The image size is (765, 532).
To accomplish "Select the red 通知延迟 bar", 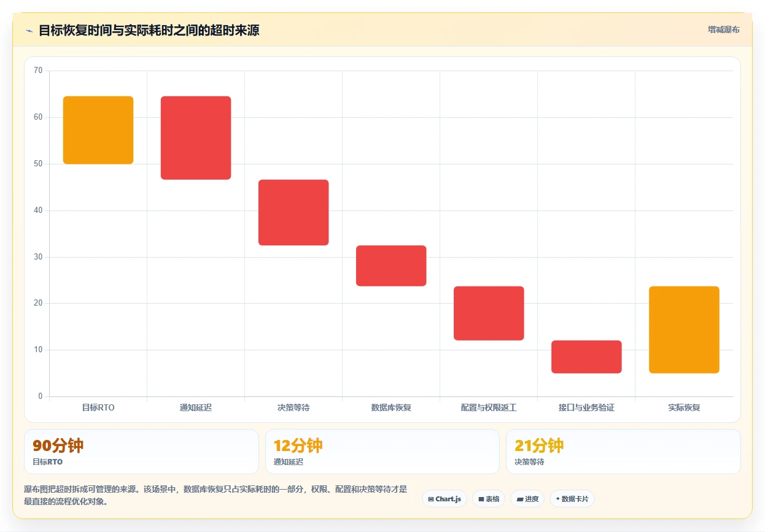I will 196,138.
